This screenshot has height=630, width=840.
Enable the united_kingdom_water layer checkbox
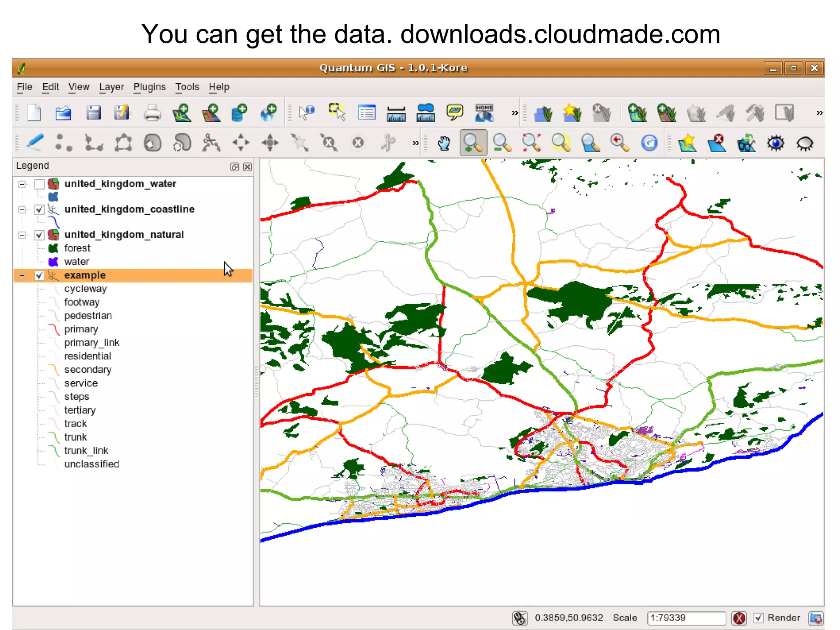pyautogui.click(x=39, y=184)
